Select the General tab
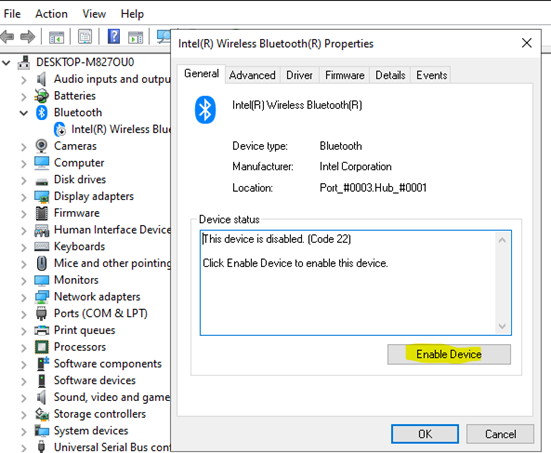 pyautogui.click(x=201, y=73)
